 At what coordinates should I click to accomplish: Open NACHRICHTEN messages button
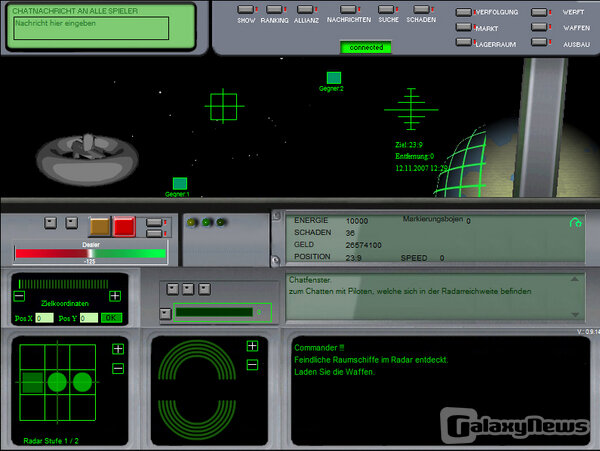click(x=348, y=9)
